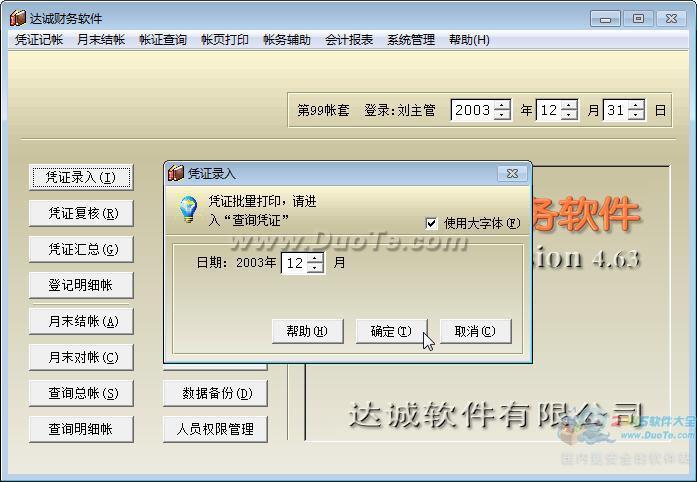Click the main window month field 12
This screenshot has height=482, width=697.
tap(549, 110)
